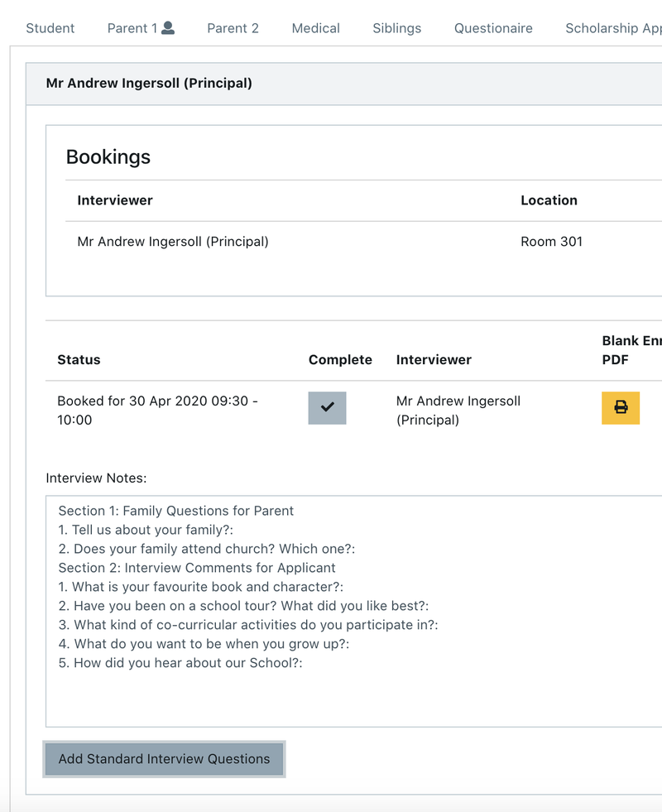The width and height of the screenshot is (662, 812).
Task: Open the Student tab
Action: click(x=50, y=28)
